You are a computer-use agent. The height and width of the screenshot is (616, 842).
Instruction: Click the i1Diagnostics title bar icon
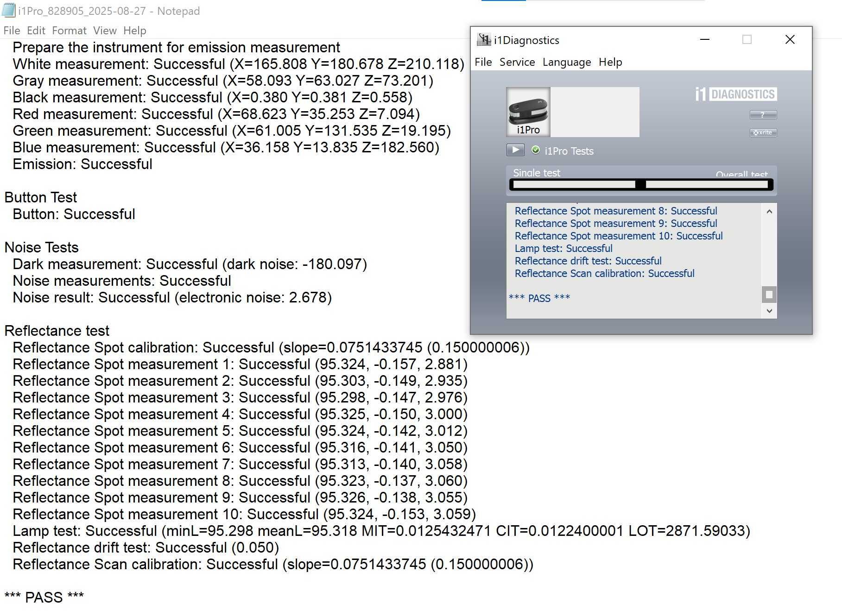[x=484, y=40]
